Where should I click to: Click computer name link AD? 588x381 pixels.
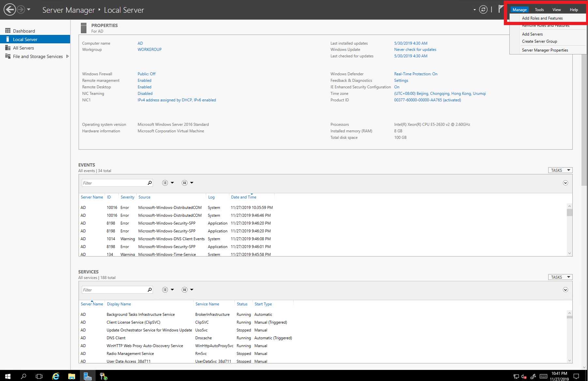tap(140, 43)
